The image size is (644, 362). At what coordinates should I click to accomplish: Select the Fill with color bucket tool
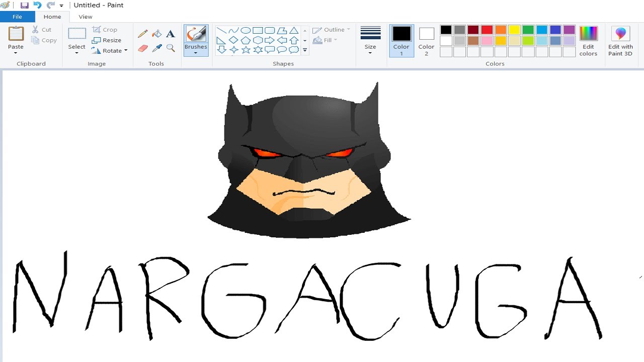pyautogui.click(x=157, y=34)
